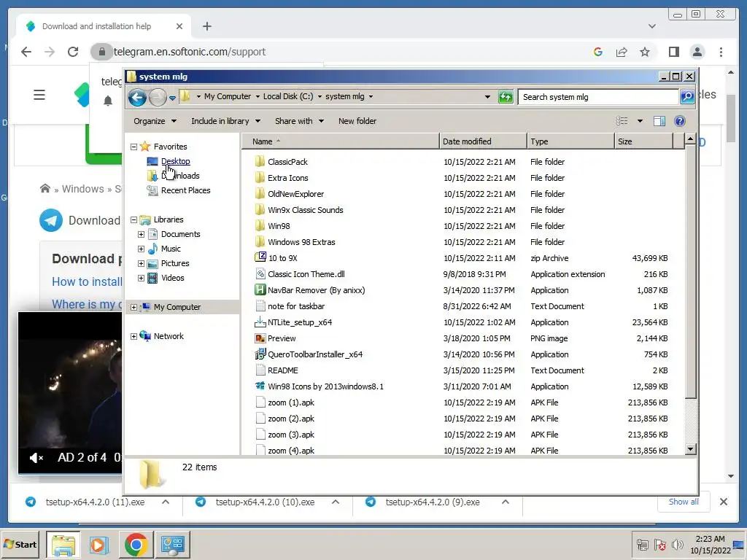Select the README text document
This screenshot has height=560, width=747.
coord(282,370)
